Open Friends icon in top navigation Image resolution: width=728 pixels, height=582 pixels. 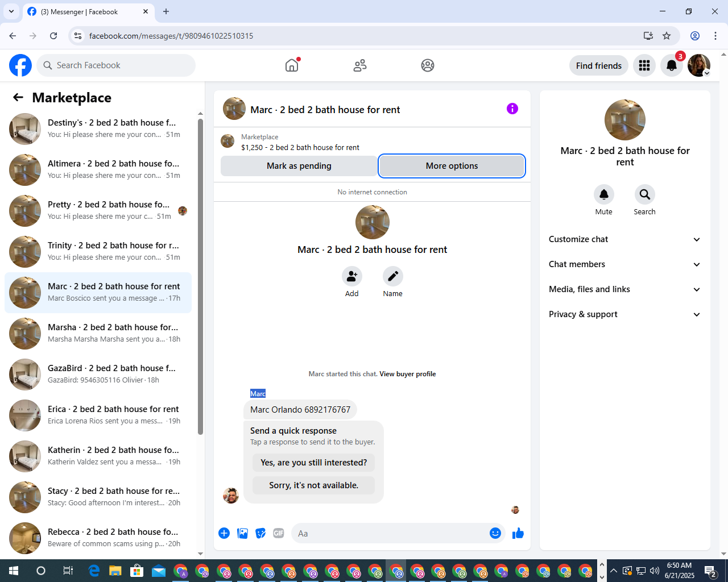360,65
